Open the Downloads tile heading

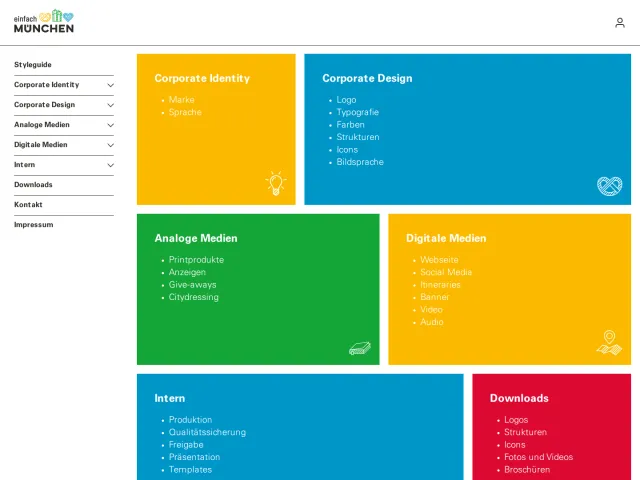[519, 398]
